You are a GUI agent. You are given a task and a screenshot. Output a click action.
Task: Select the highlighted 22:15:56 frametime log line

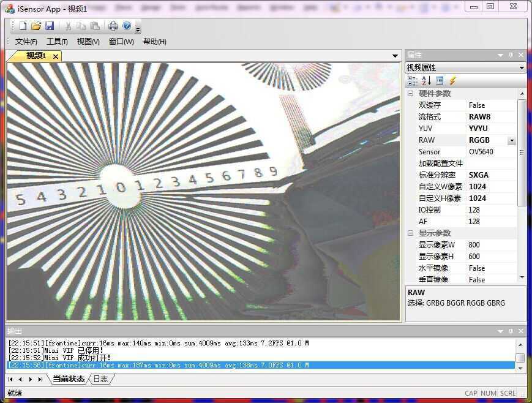coord(261,365)
